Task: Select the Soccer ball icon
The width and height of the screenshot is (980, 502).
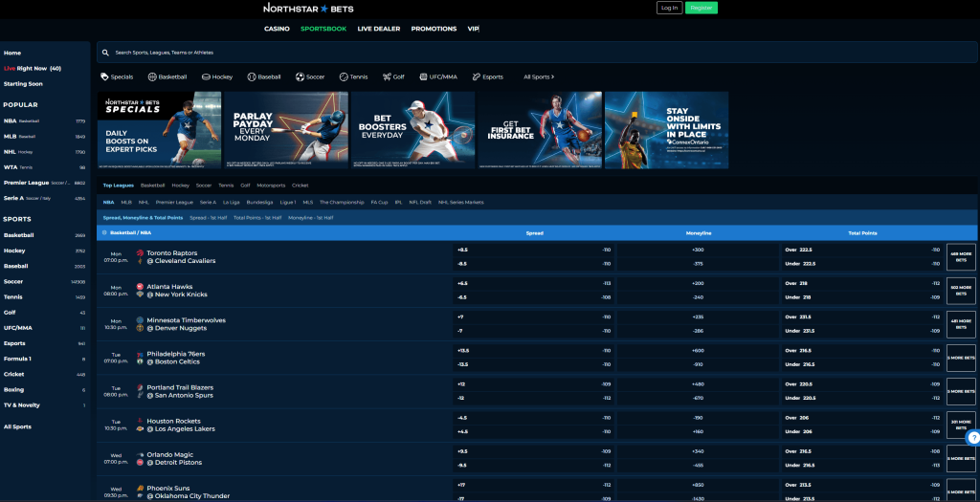Action: 300,76
